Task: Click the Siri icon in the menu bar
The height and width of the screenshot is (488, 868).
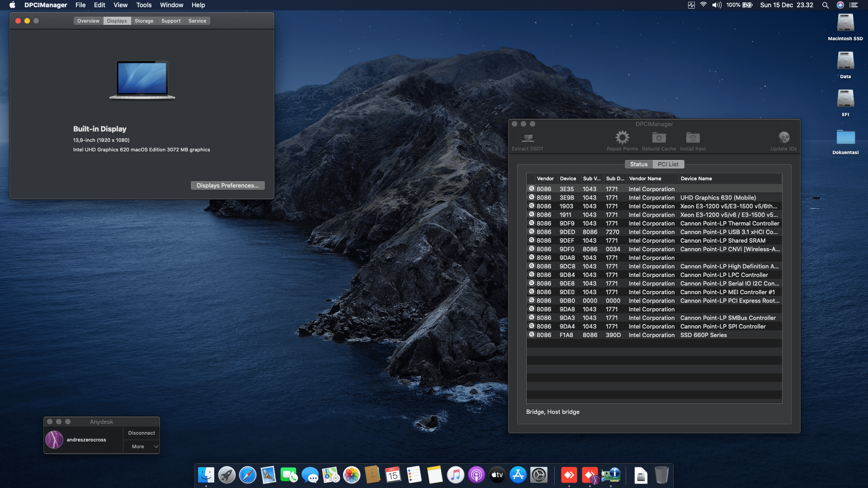Action: (840, 5)
